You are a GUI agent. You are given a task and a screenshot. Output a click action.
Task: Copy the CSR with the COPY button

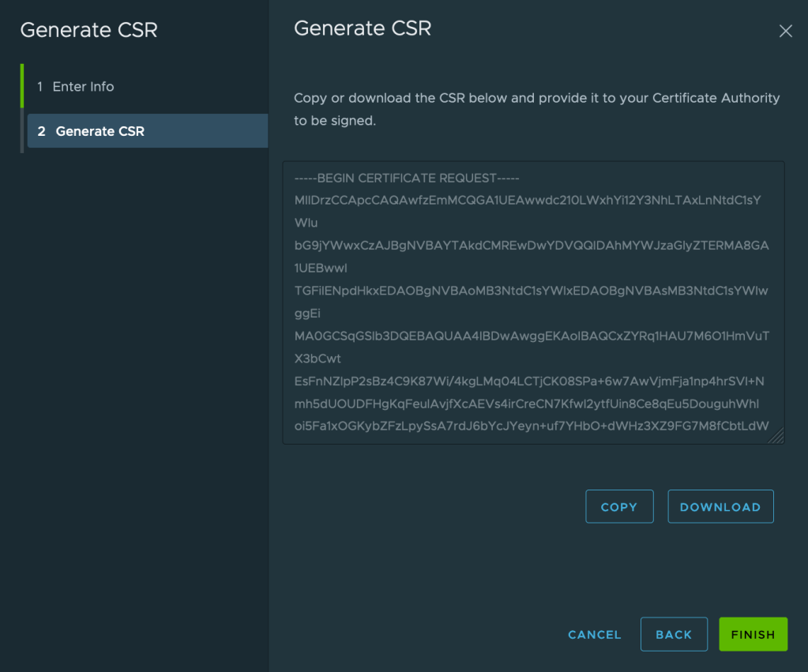pos(619,507)
